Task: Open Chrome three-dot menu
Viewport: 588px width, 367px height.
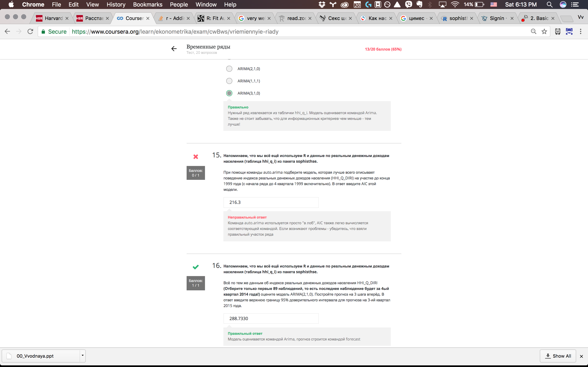Action: point(580,32)
